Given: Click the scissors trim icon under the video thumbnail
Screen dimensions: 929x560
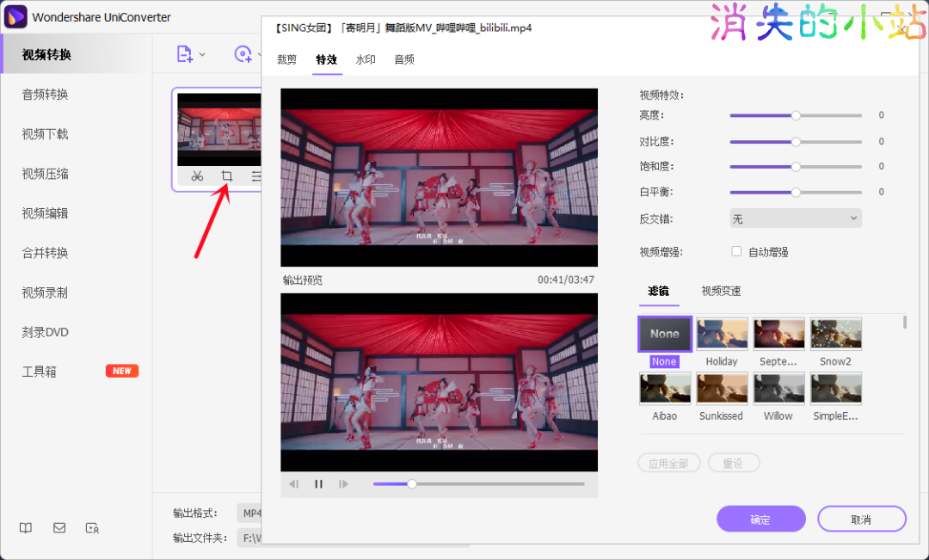Looking at the screenshot, I should coord(197,176).
